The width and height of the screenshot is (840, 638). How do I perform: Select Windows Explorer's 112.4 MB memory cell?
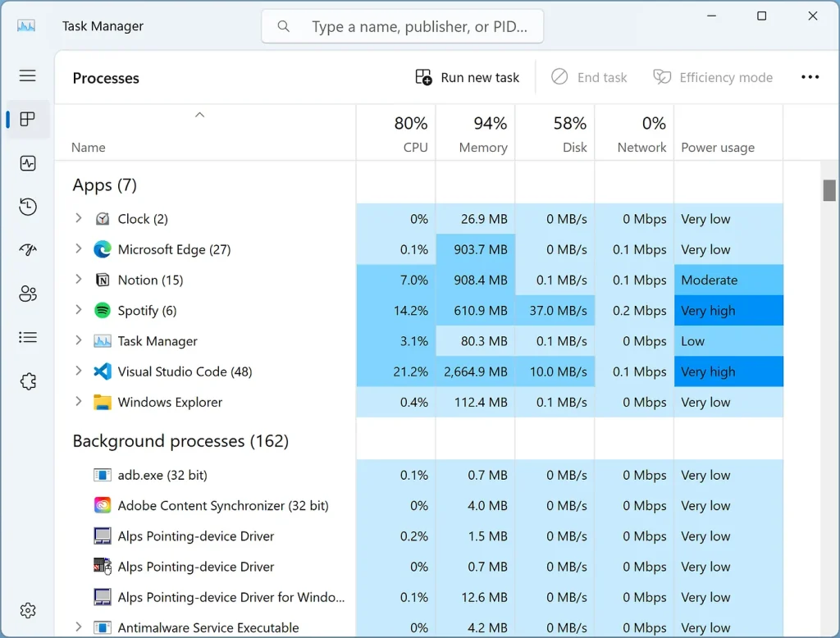click(x=476, y=402)
